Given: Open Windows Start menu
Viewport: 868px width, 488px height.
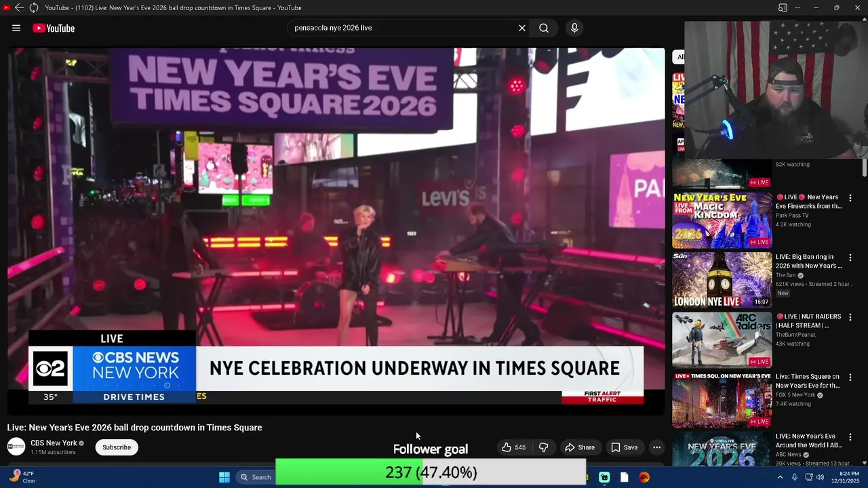Looking at the screenshot, I should click(224, 477).
